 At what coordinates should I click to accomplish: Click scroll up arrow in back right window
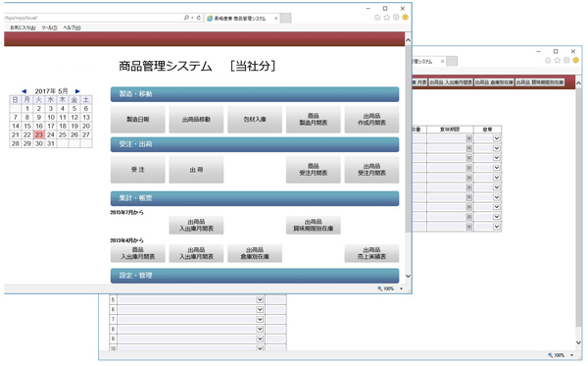coord(578,82)
